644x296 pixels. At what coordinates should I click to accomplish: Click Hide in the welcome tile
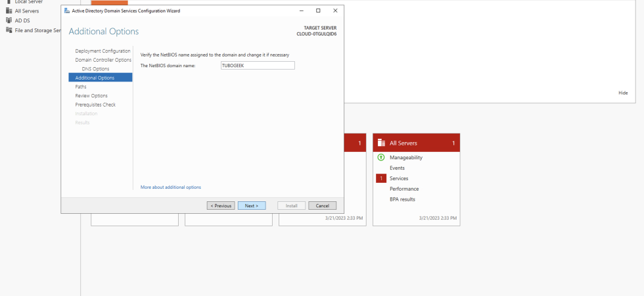(x=623, y=93)
